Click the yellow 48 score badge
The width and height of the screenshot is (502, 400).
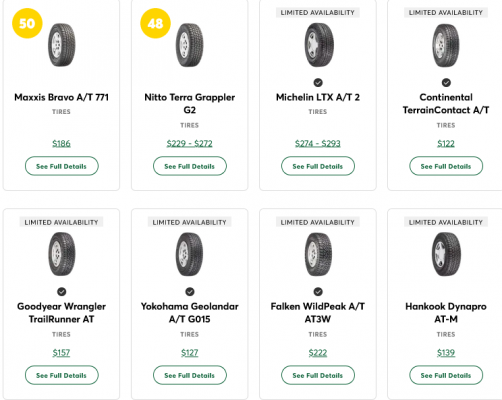[155, 23]
